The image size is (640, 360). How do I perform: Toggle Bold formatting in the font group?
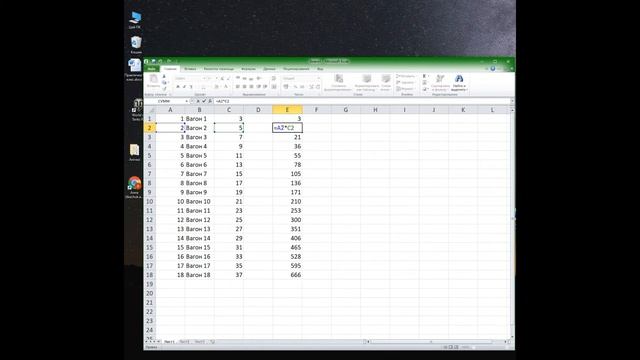pyautogui.click(x=178, y=87)
